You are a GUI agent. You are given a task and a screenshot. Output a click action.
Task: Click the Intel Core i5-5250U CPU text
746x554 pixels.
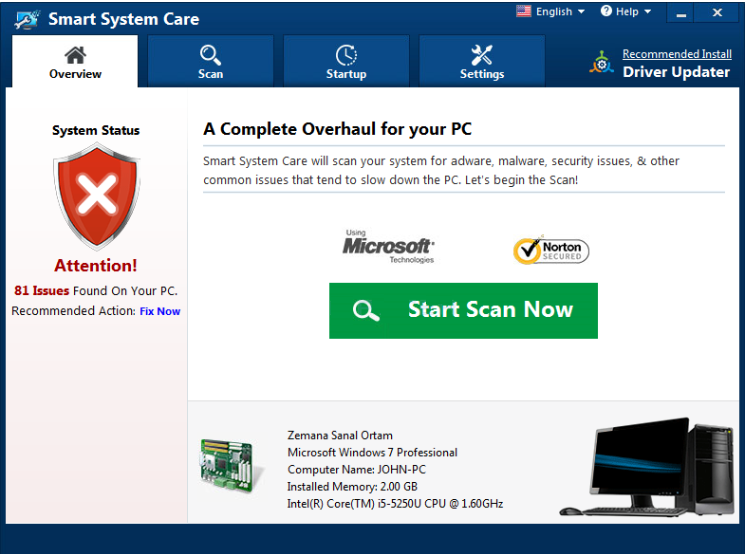tap(395, 504)
